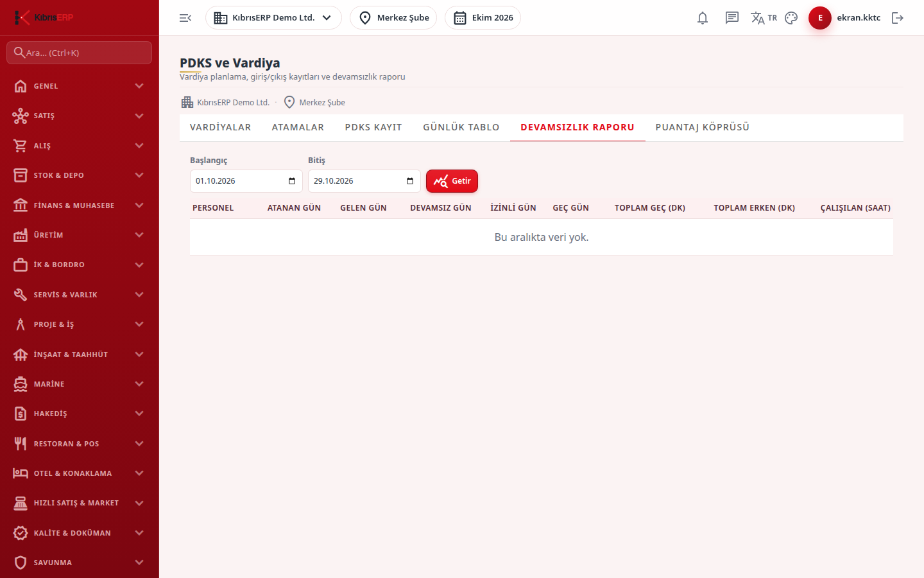Open Başlangıç date picker calendar icon
This screenshot has height=578, width=924.
coord(292,181)
